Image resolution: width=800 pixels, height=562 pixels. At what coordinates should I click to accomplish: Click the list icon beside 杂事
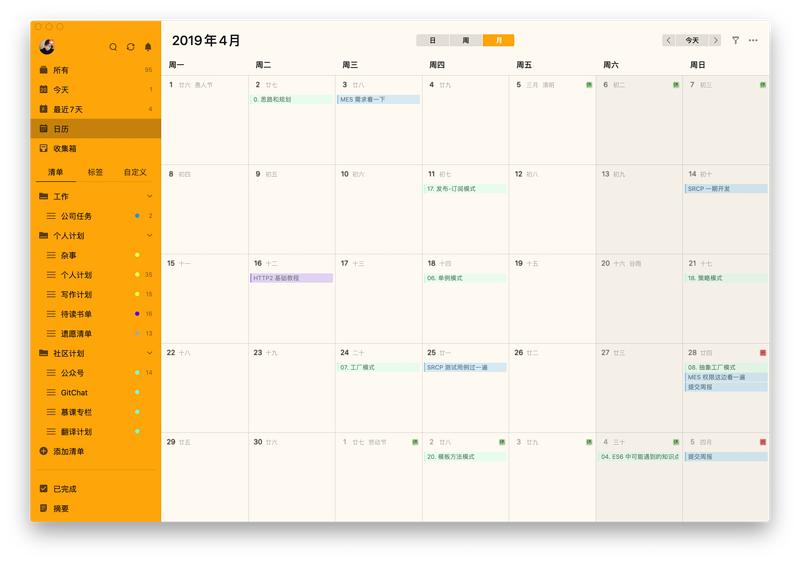click(51, 255)
